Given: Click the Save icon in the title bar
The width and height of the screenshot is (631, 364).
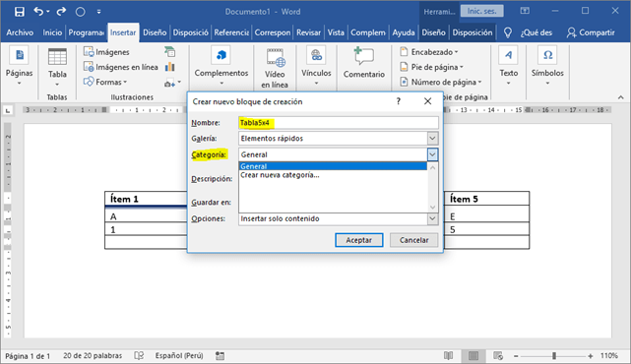Looking at the screenshot, I should (x=20, y=12).
